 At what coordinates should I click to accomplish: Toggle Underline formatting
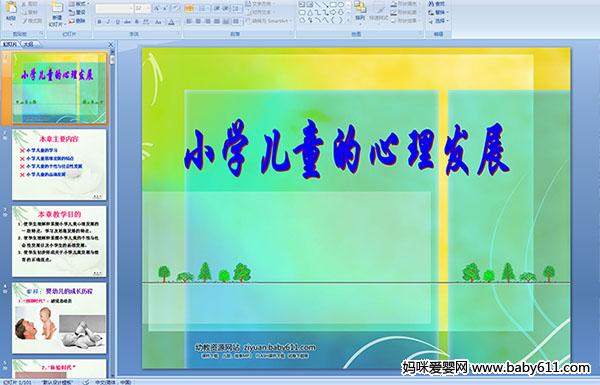tap(117, 22)
